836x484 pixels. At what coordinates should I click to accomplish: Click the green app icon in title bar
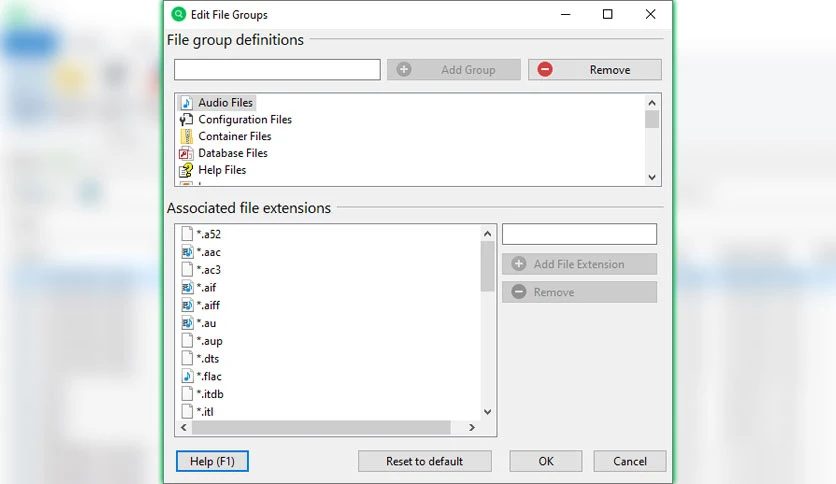[179, 14]
